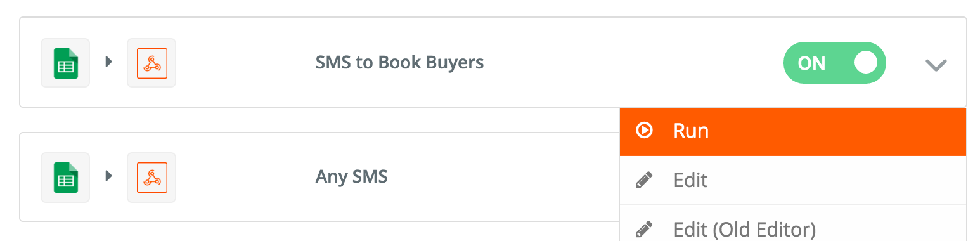Click orange webhook icon in SMS to Book Buyers row

[x=152, y=63]
